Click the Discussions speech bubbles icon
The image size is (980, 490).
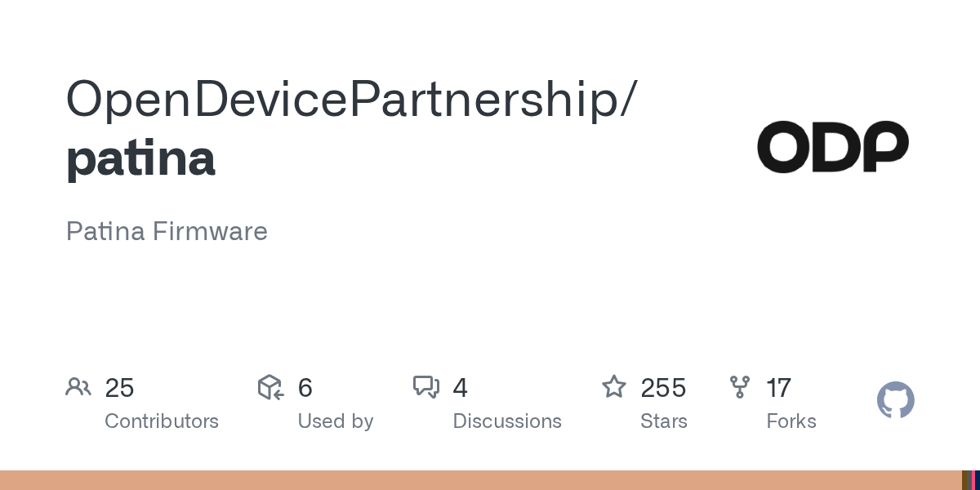click(426, 387)
